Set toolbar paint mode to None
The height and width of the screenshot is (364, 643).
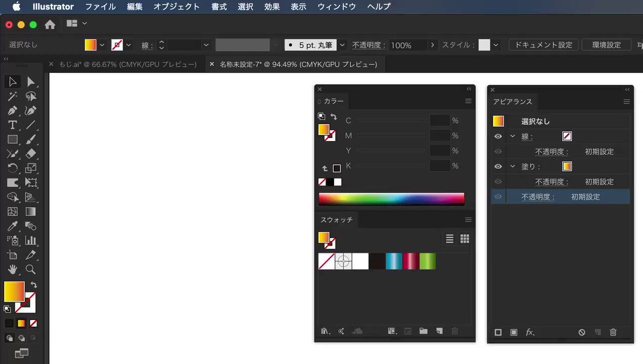[x=33, y=323]
